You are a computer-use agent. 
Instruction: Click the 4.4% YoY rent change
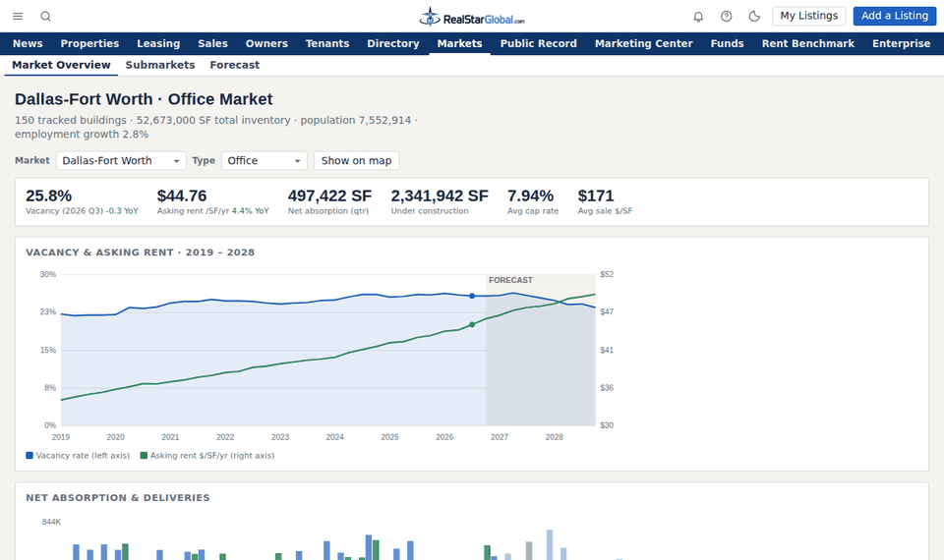point(251,211)
